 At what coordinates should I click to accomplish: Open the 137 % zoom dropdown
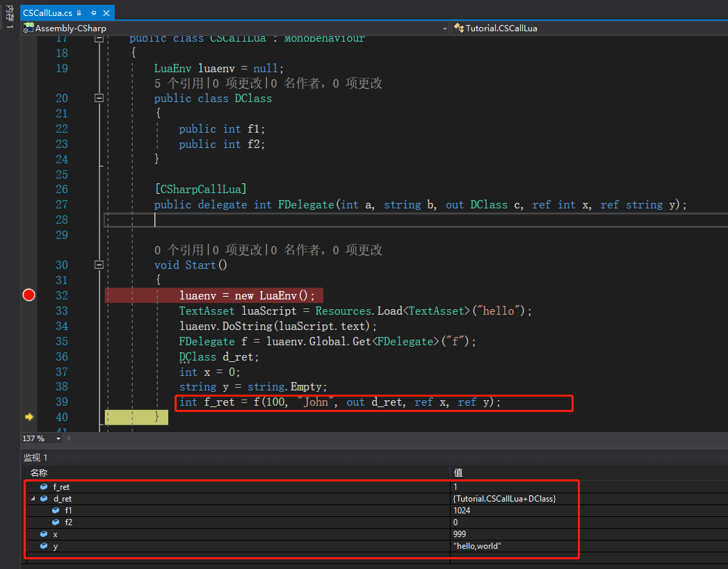[x=58, y=438]
